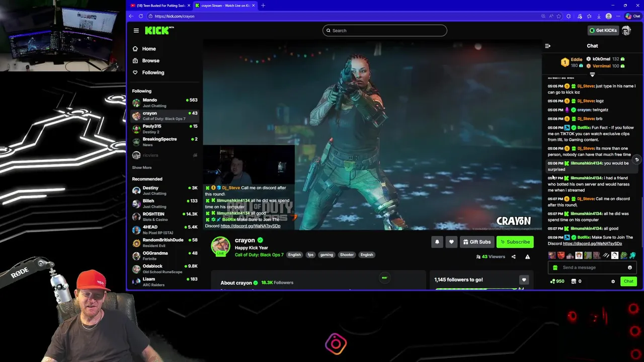The image size is (644, 362).
Task: Open BreakingSpectre channel in Following list
Action: [165, 142]
